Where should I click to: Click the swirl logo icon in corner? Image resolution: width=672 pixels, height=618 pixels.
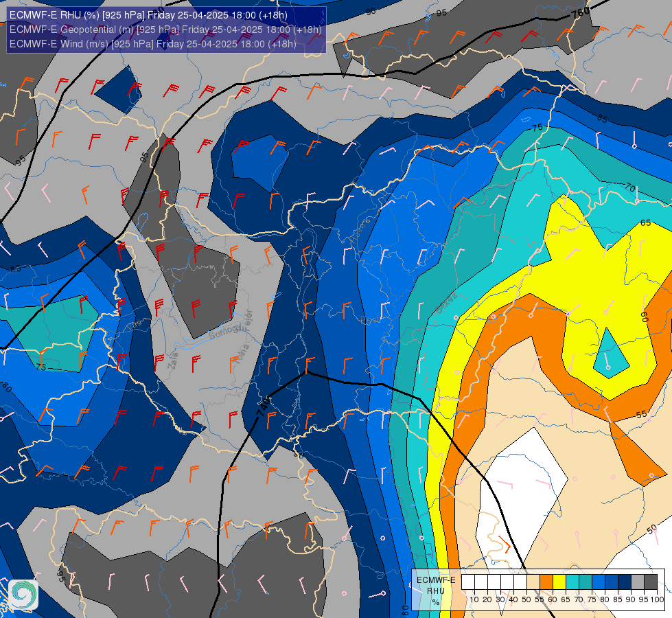(x=23, y=594)
